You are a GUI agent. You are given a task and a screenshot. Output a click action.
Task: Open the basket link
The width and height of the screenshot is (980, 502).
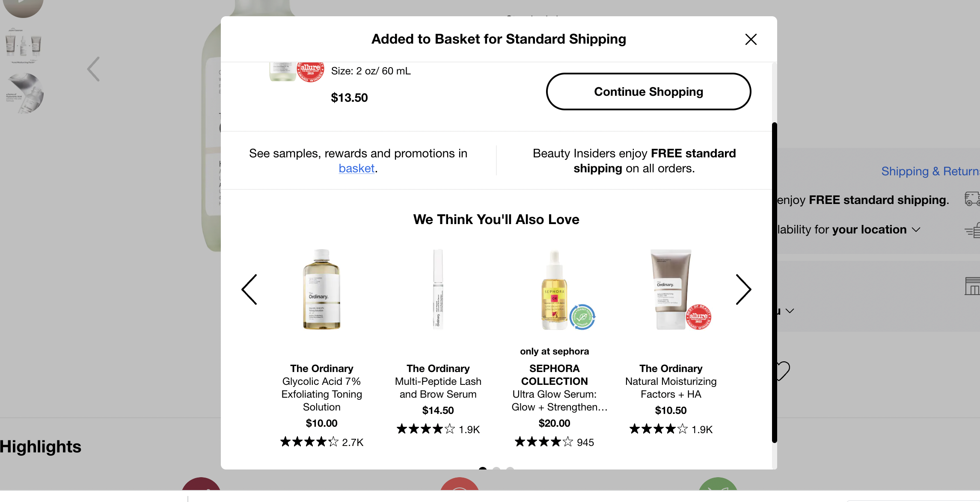click(x=356, y=167)
